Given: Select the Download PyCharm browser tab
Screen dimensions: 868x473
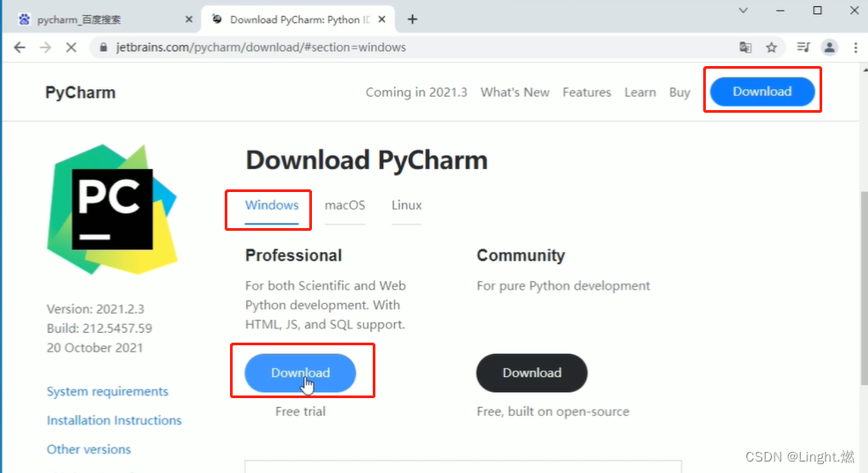Looking at the screenshot, I should 298,19.
